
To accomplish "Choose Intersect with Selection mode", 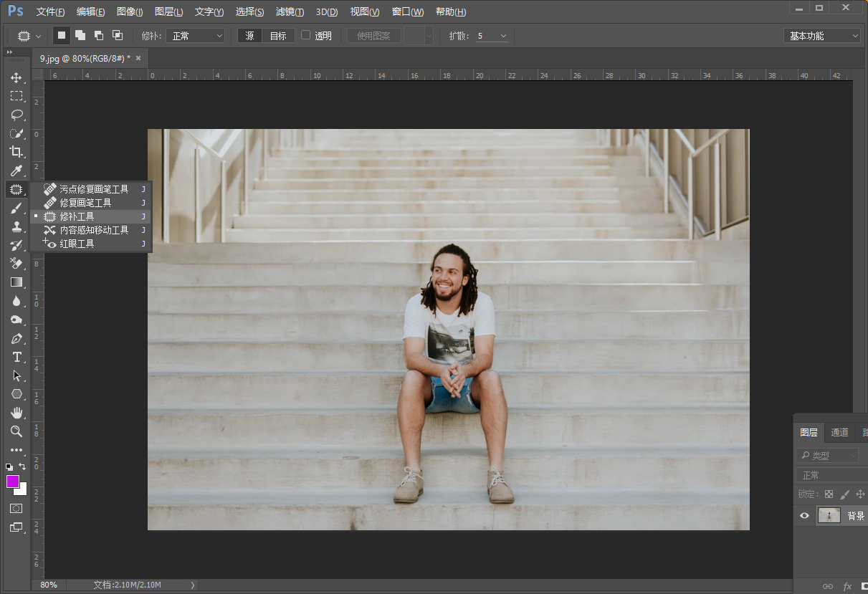I will pos(118,35).
